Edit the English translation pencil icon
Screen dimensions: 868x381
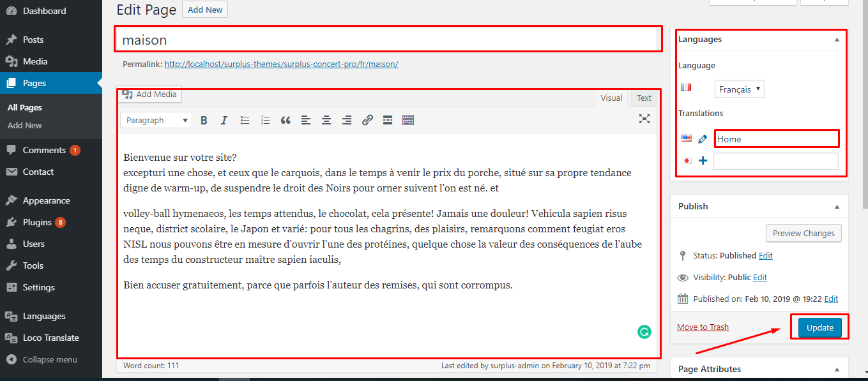(703, 138)
